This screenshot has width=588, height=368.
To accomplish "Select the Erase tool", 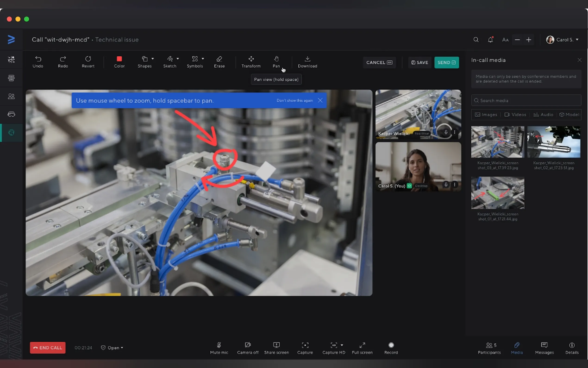I will click(x=219, y=59).
